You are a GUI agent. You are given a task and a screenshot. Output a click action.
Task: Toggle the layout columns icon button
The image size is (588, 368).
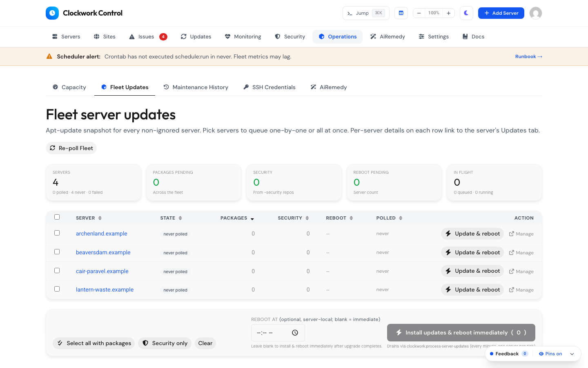tap(401, 13)
